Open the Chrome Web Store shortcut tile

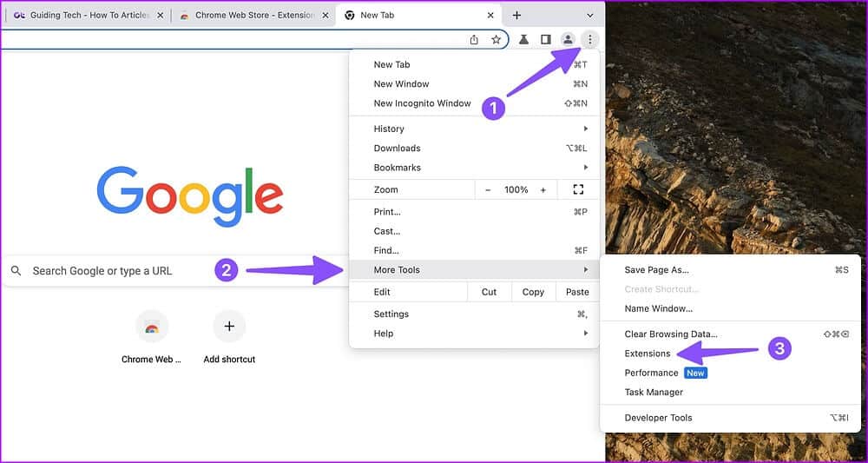152,337
